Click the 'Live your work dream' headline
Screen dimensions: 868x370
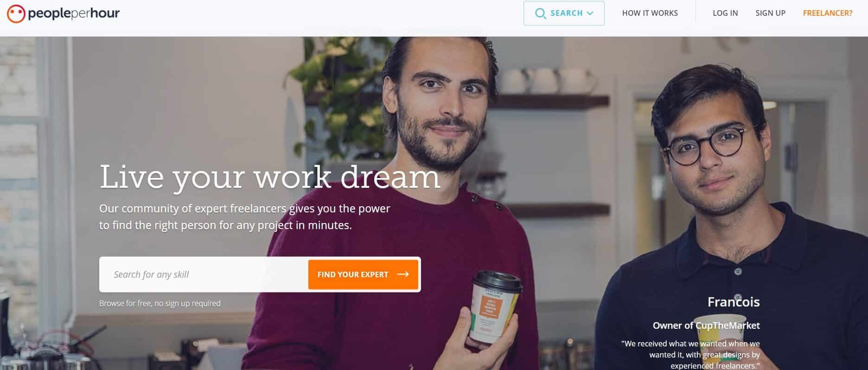(270, 177)
